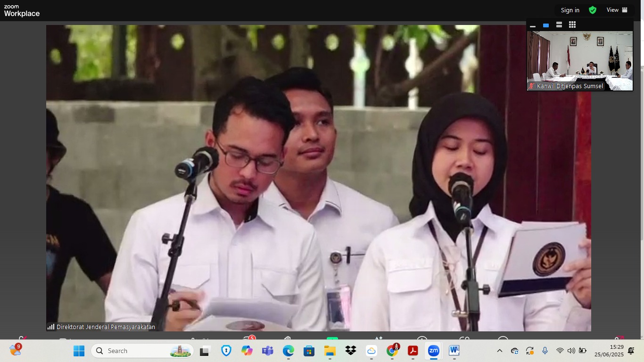Open the View layout menu
644x362 pixels.
click(x=617, y=10)
